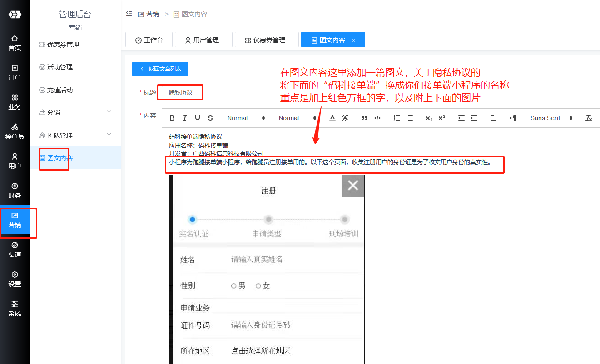Image resolution: width=600 pixels, height=364 pixels.
Task: Open the text alignment picker
Action: click(494, 118)
